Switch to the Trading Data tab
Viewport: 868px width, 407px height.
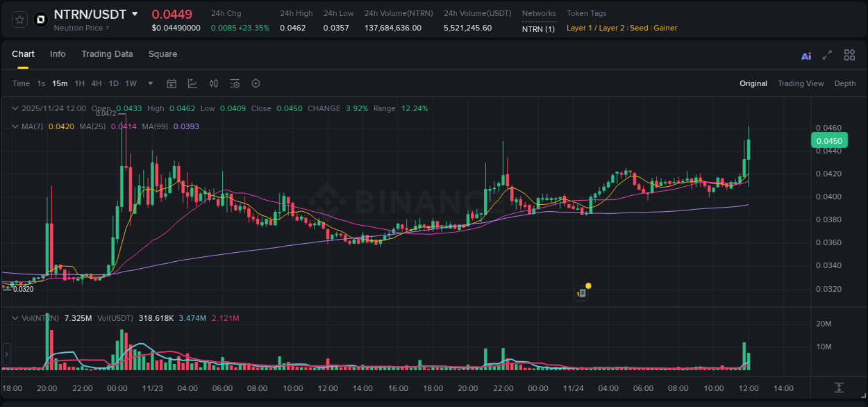click(x=107, y=54)
